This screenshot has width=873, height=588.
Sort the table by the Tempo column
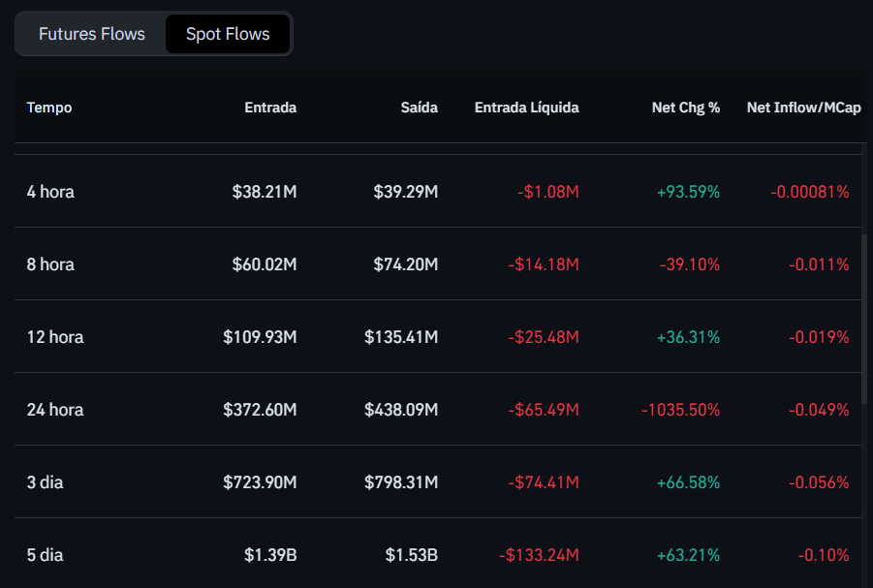(x=49, y=108)
